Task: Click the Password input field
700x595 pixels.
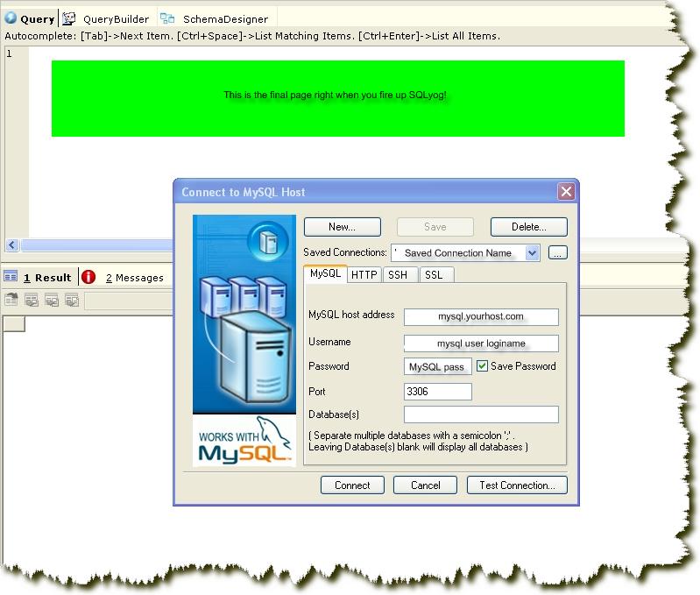Action: point(437,366)
